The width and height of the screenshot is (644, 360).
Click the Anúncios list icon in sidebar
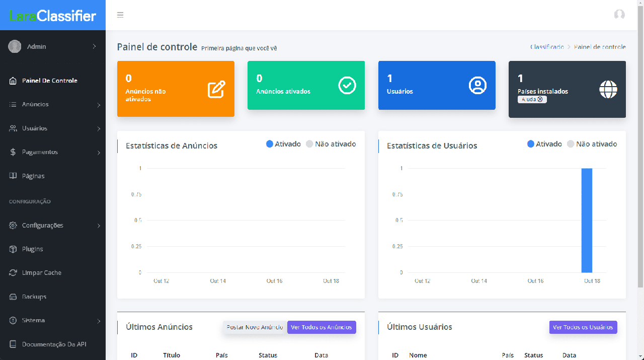tap(13, 104)
